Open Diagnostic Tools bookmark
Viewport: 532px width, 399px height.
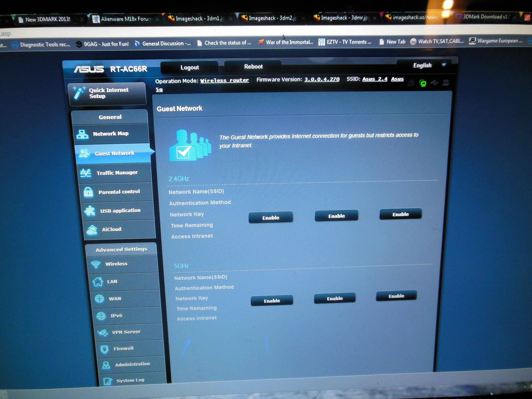click(41, 44)
